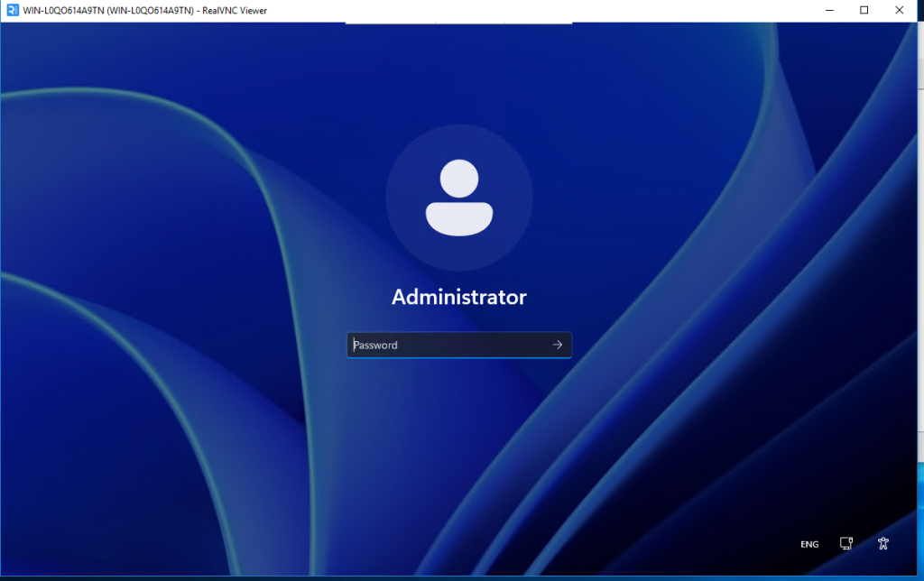Close the RealVNC Viewer window
Viewport: 924px width, 581px height.
click(900, 10)
